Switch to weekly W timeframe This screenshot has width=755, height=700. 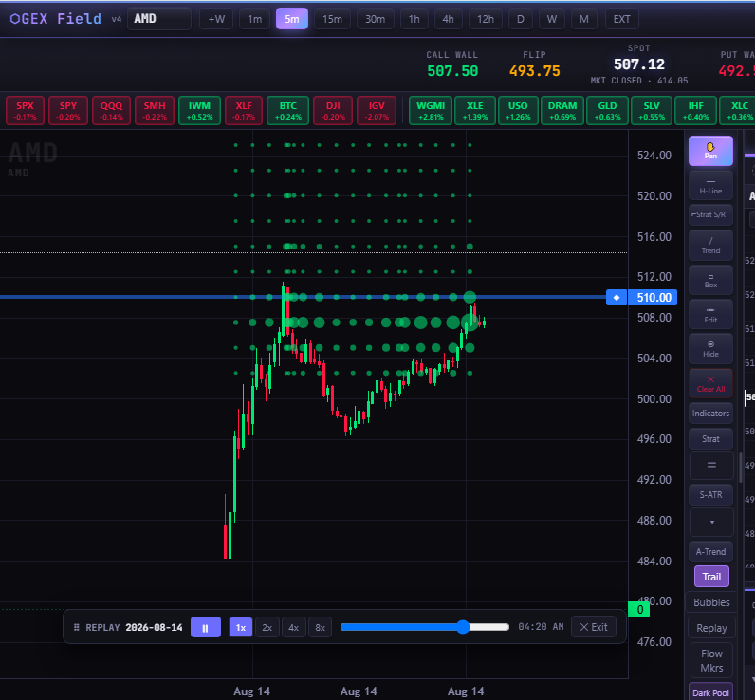pyautogui.click(x=552, y=19)
